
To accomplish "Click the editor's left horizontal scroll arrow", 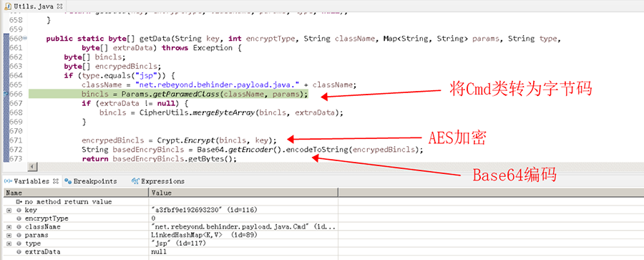I will point(32,167).
